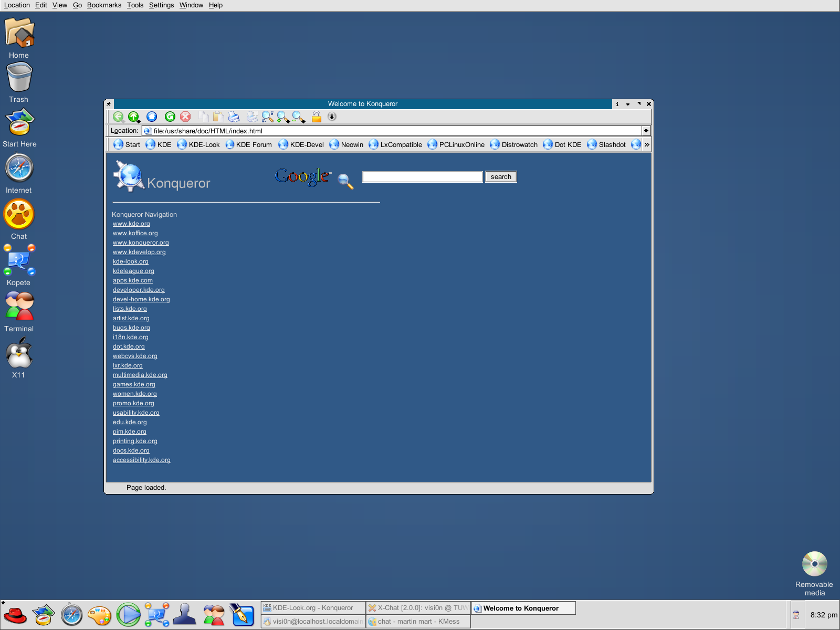Click the Google search text field
The width and height of the screenshot is (840, 630).
point(423,177)
